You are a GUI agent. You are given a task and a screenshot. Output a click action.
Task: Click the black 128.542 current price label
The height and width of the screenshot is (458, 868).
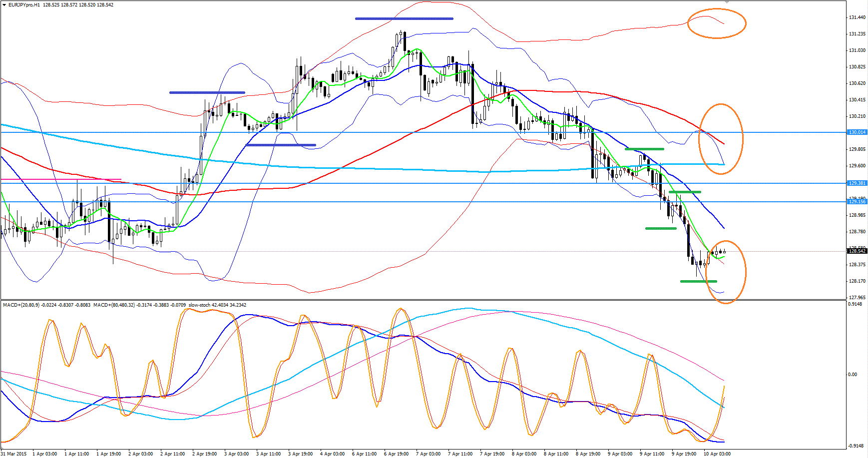coord(857,251)
